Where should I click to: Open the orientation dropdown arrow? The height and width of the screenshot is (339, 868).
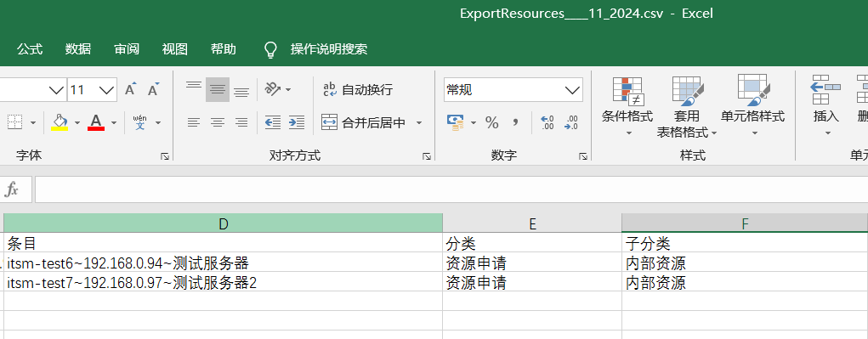pyautogui.click(x=288, y=89)
